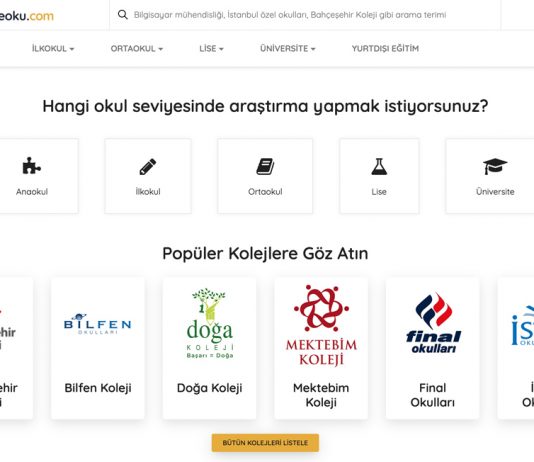Expand the İLKOKUL dropdown menu
The height and width of the screenshot is (462, 534).
click(x=53, y=49)
